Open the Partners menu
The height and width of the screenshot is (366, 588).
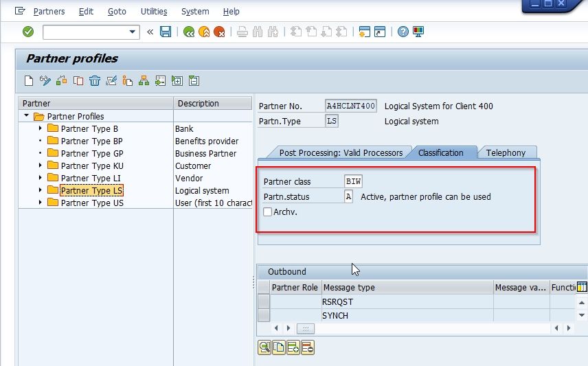click(49, 12)
